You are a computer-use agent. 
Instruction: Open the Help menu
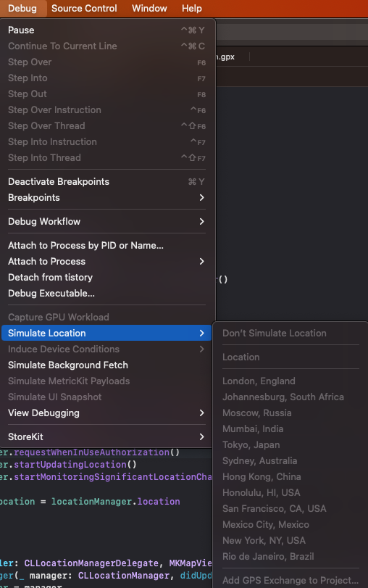click(x=192, y=8)
